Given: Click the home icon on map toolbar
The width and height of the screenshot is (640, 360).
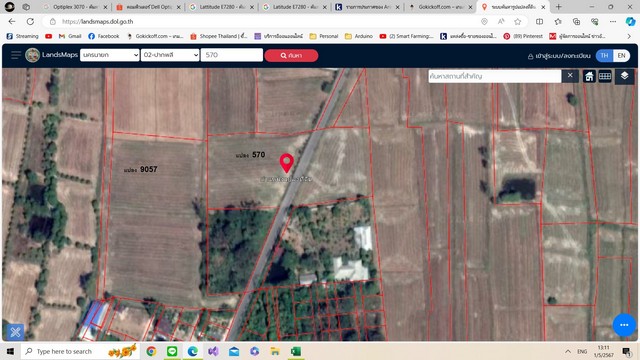Looking at the screenshot, I should point(589,76).
